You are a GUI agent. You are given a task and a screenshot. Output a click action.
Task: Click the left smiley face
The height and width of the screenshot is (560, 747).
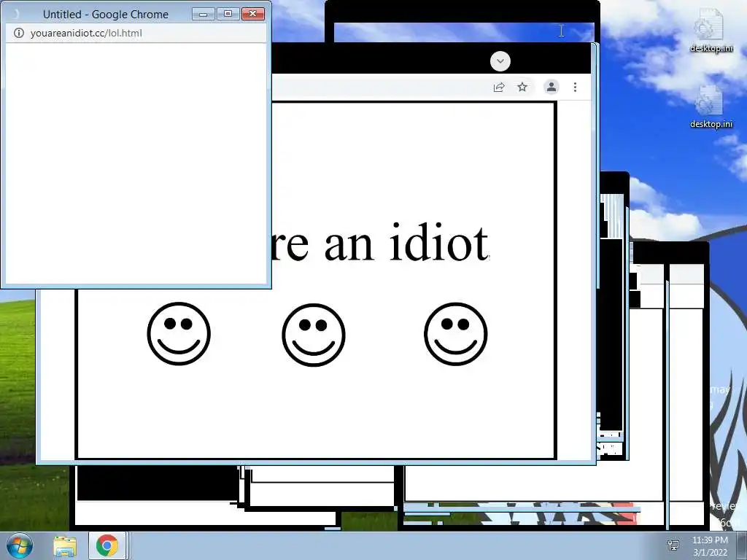tap(179, 334)
